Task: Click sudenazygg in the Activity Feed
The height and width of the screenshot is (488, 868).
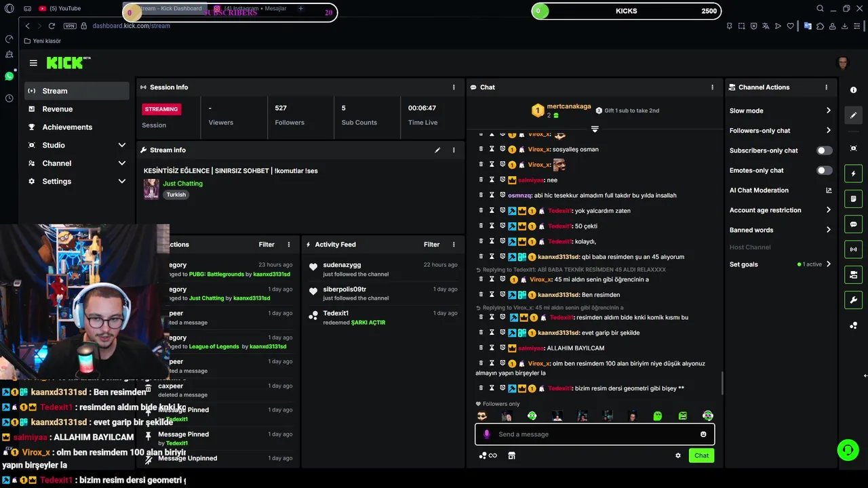Action: coord(342,265)
